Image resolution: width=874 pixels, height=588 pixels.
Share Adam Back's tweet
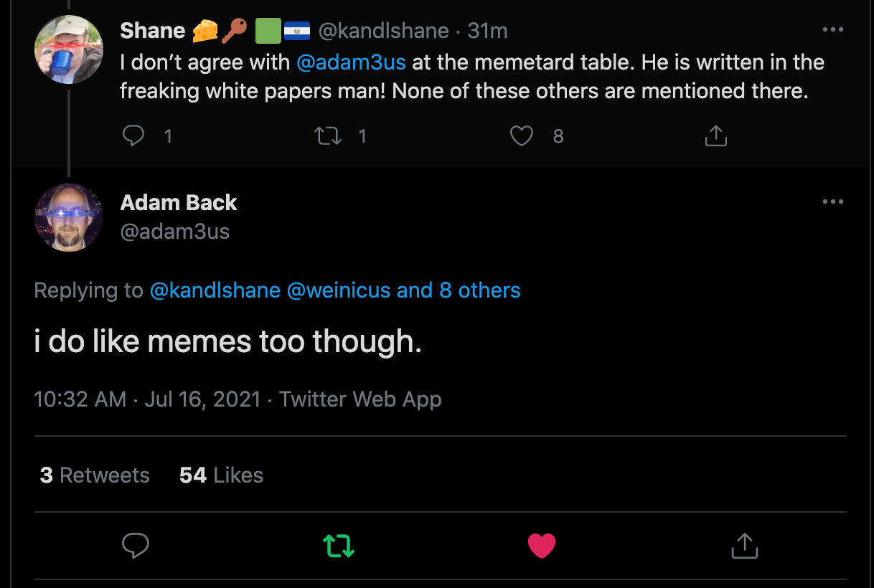pos(744,546)
